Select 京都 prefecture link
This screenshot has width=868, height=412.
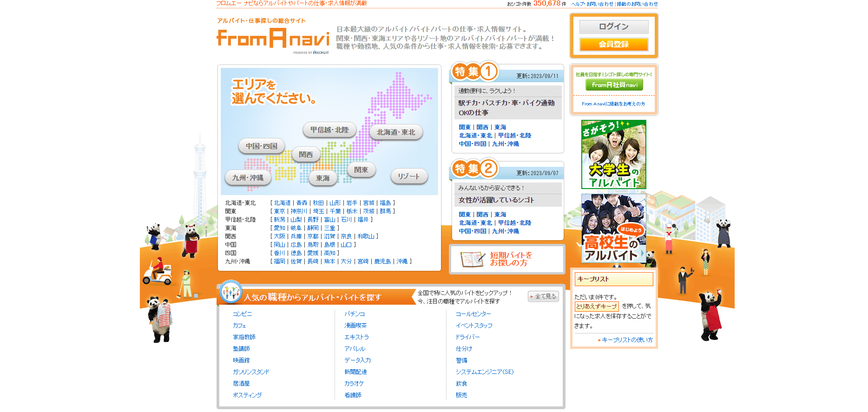pos(313,236)
